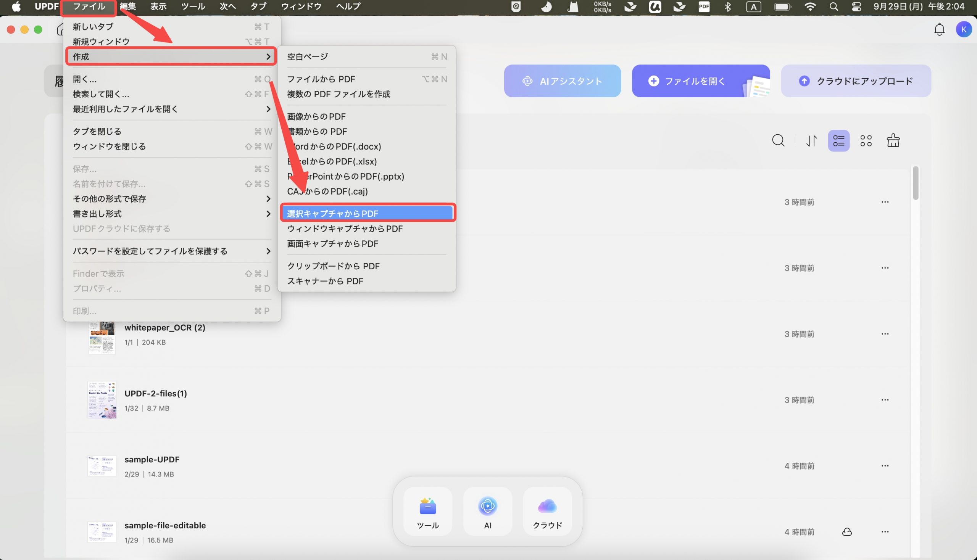Click the ファイルを開く button
977x560 pixels.
point(701,81)
